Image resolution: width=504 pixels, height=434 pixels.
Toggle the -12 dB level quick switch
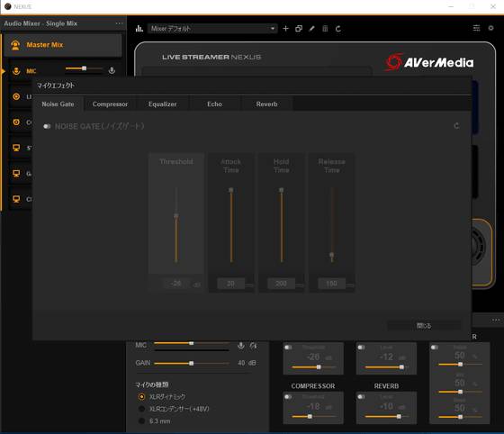[x=362, y=348]
